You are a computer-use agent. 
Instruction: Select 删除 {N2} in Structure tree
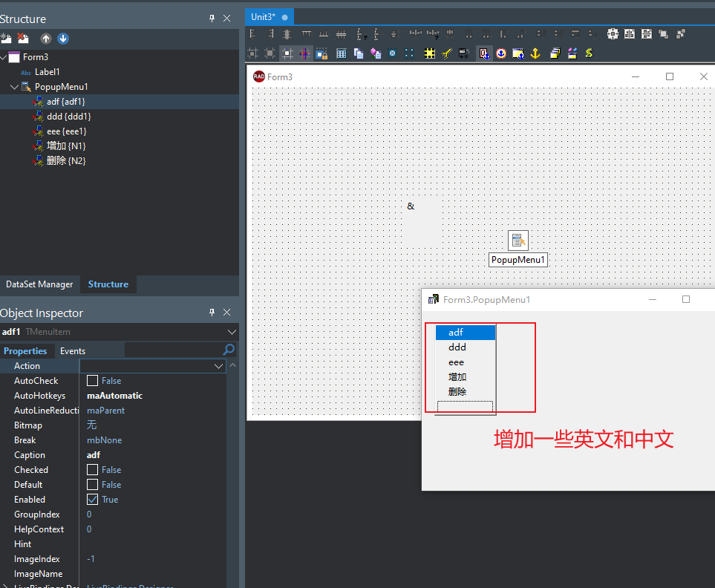coord(66,160)
